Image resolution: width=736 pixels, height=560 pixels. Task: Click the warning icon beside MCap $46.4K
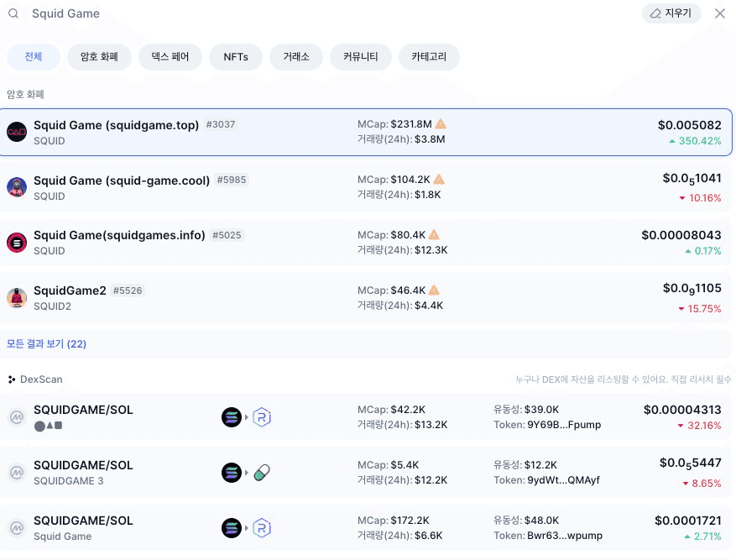point(434,290)
